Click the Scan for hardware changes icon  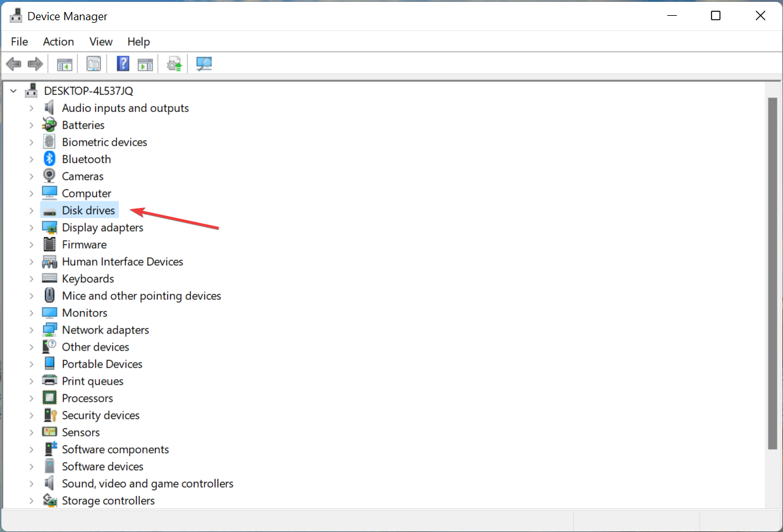[x=204, y=64]
